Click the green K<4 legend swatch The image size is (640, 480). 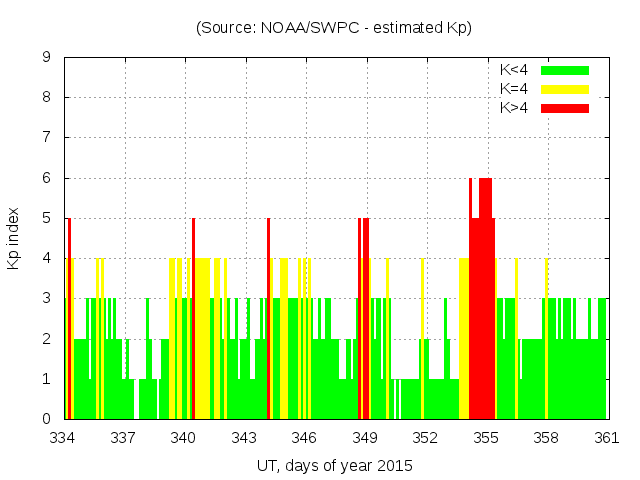(565, 70)
